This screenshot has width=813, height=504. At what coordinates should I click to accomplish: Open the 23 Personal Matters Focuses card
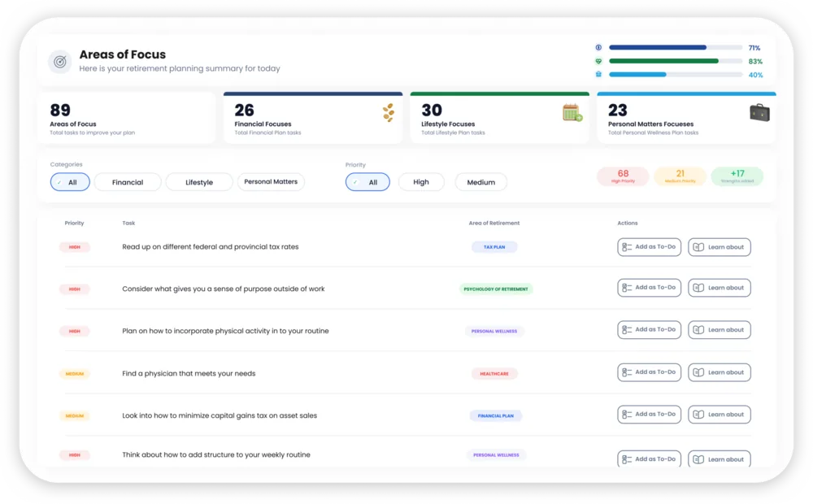pos(686,118)
